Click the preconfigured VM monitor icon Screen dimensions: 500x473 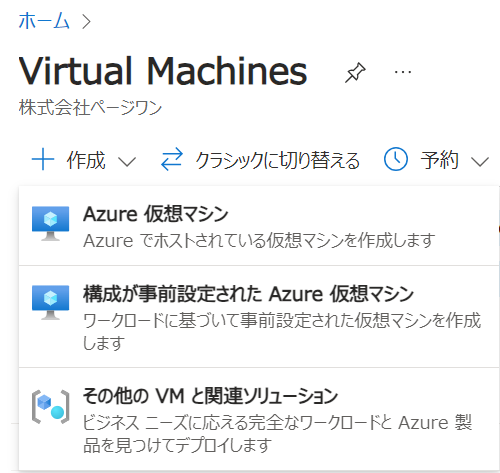tap(50, 302)
